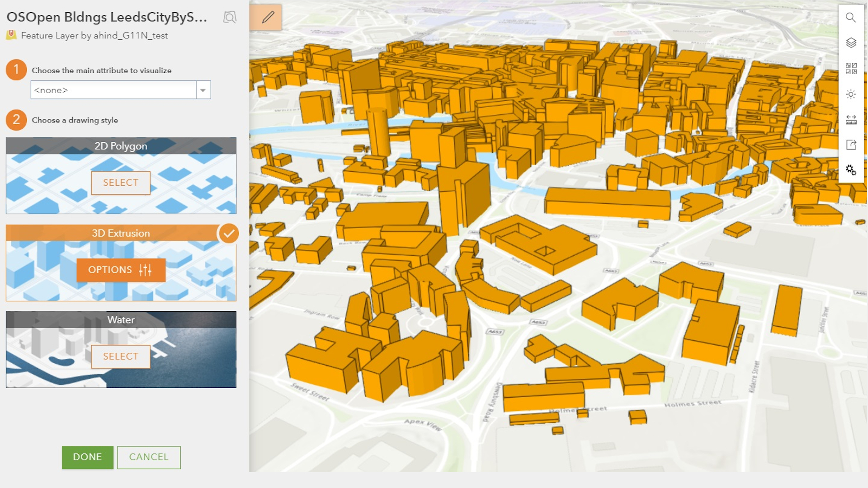Image resolution: width=868 pixels, height=488 pixels.
Task: Click 'Choose the main attribute to visualize' label
Action: (x=102, y=70)
